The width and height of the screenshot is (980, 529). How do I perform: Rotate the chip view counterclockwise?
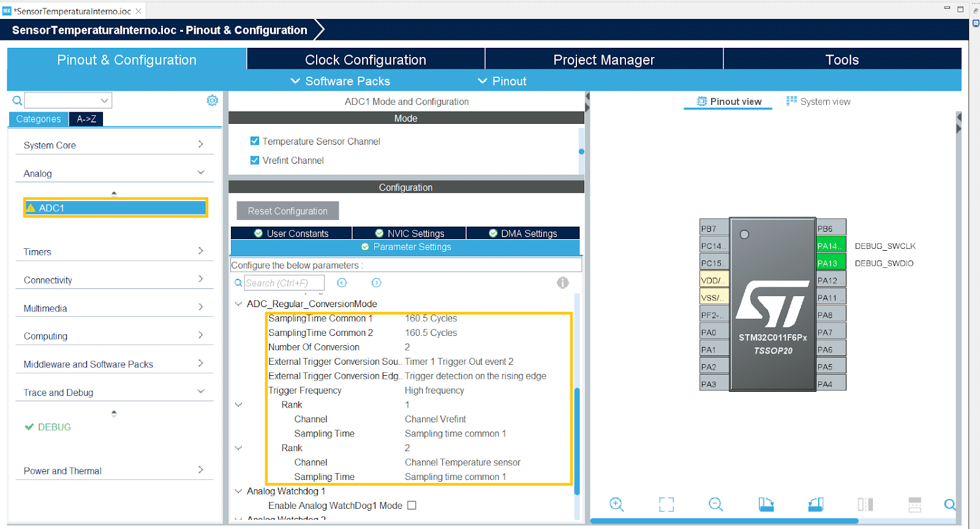pyautogui.click(x=815, y=504)
